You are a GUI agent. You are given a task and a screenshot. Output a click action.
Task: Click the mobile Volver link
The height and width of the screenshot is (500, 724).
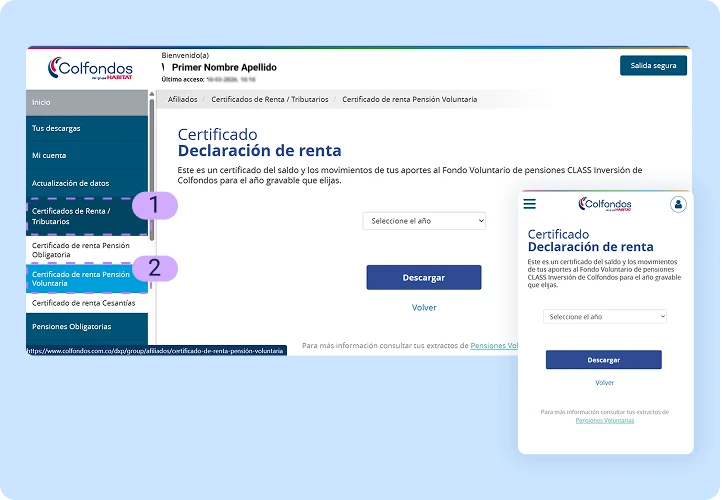[604, 383]
